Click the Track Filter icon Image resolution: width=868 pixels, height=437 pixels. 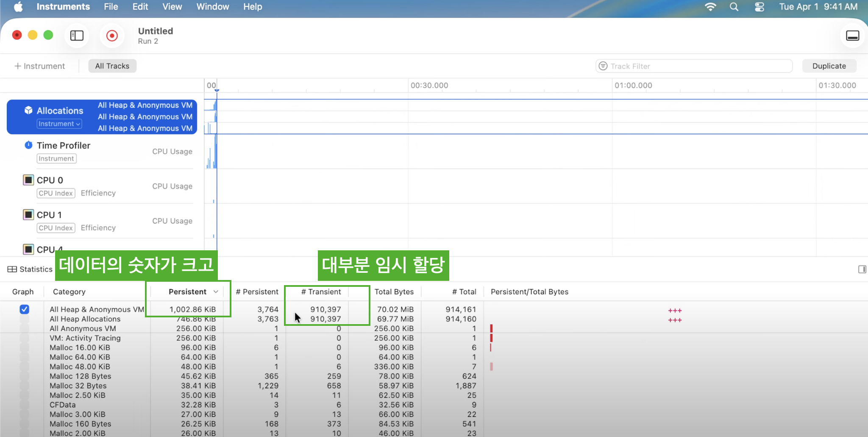coord(603,66)
